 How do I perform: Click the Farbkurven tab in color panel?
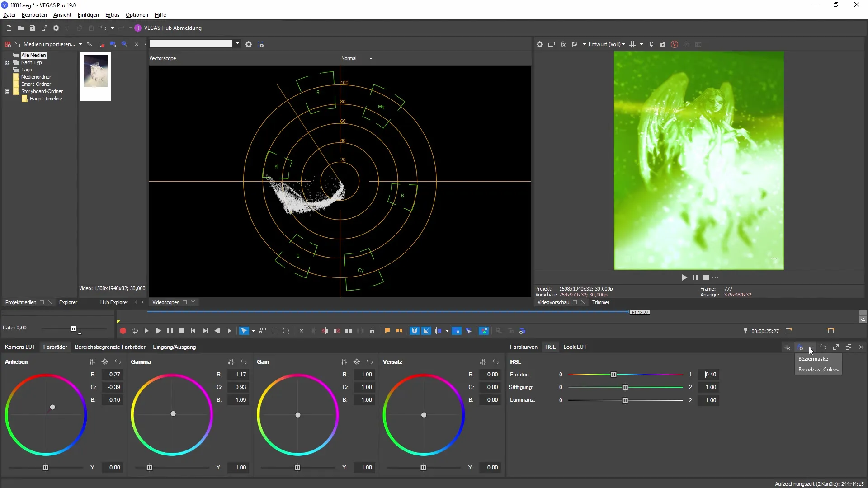[524, 347]
